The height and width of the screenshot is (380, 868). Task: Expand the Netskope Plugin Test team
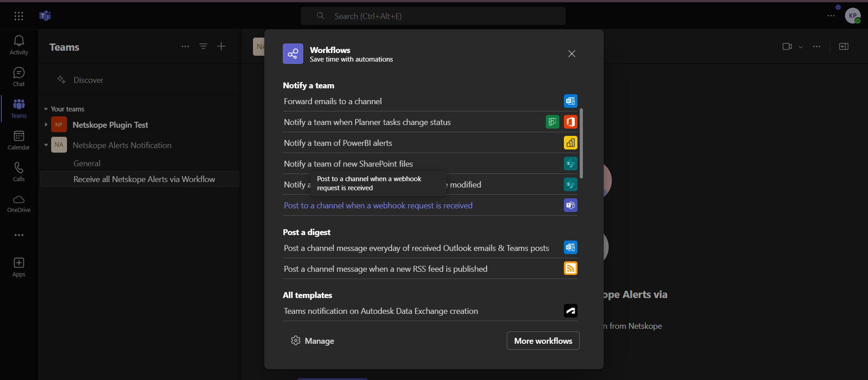tap(46, 125)
